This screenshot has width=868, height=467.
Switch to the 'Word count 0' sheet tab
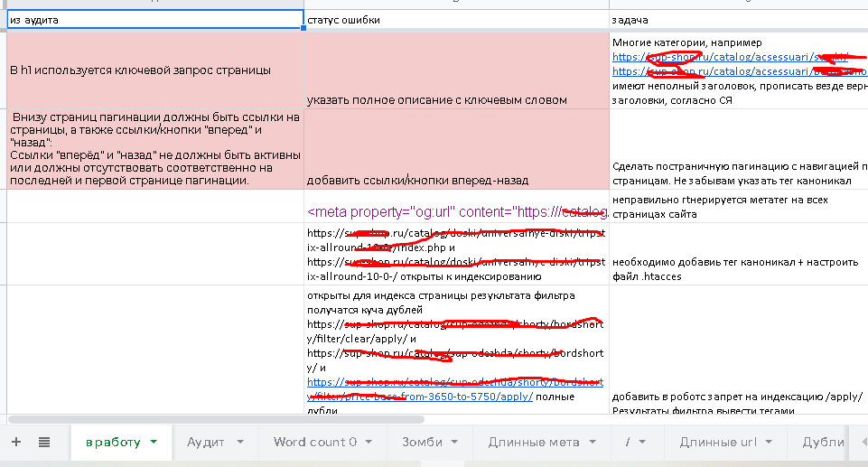tap(314, 443)
